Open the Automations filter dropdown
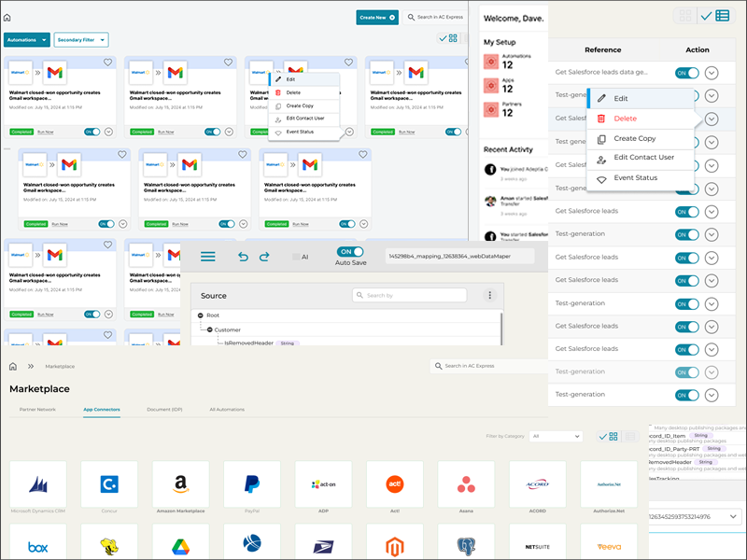Viewport: 747px width, 560px height. (x=27, y=40)
